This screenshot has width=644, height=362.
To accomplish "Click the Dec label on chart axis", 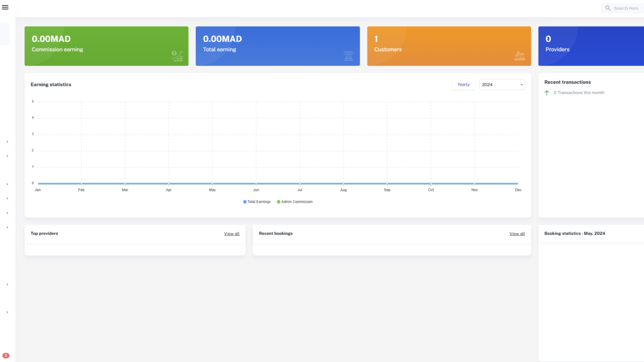I will [518, 190].
